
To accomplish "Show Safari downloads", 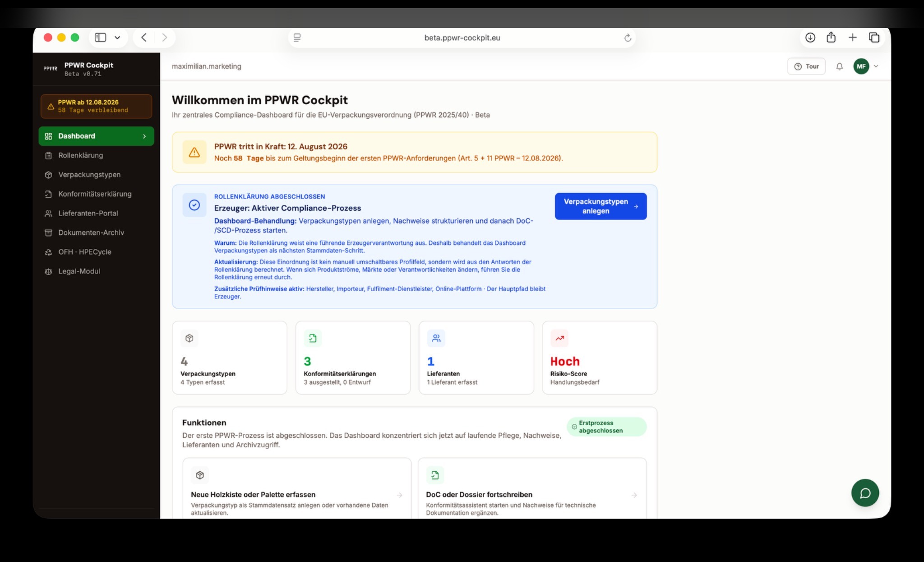I will tap(810, 37).
